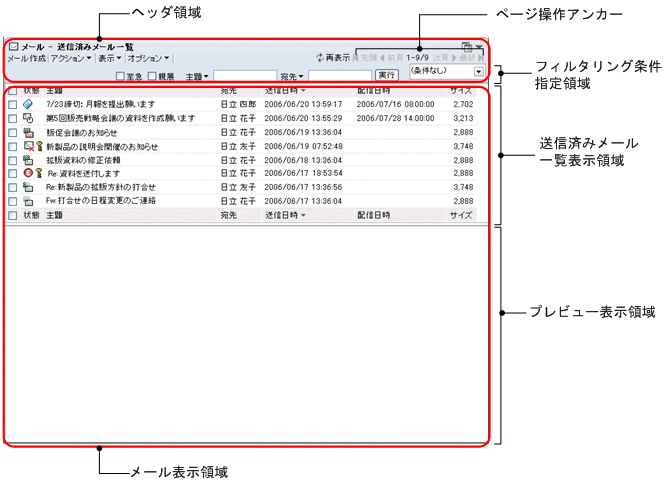Click the status icon of 第5回販売戦略会議 mail
665x484 pixels.
(x=28, y=118)
